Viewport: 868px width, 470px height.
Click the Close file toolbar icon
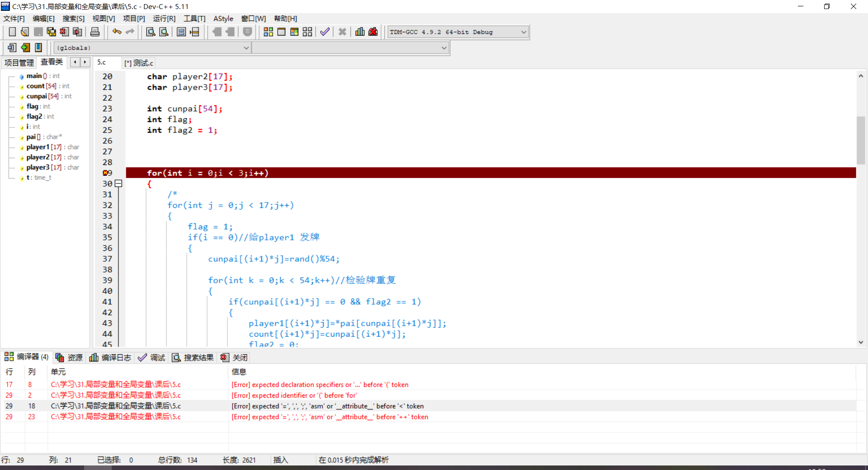click(x=65, y=32)
